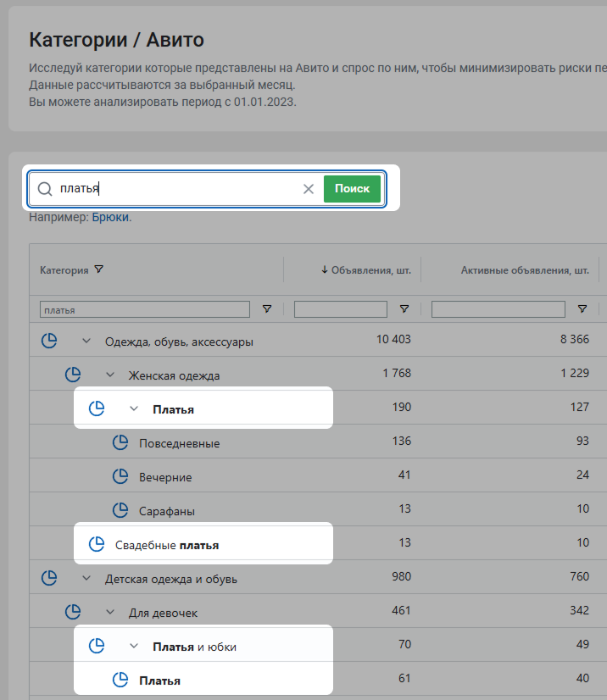This screenshot has width=607, height=700.
Task: Collapse the Женская одежда row
Action: tap(110, 375)
